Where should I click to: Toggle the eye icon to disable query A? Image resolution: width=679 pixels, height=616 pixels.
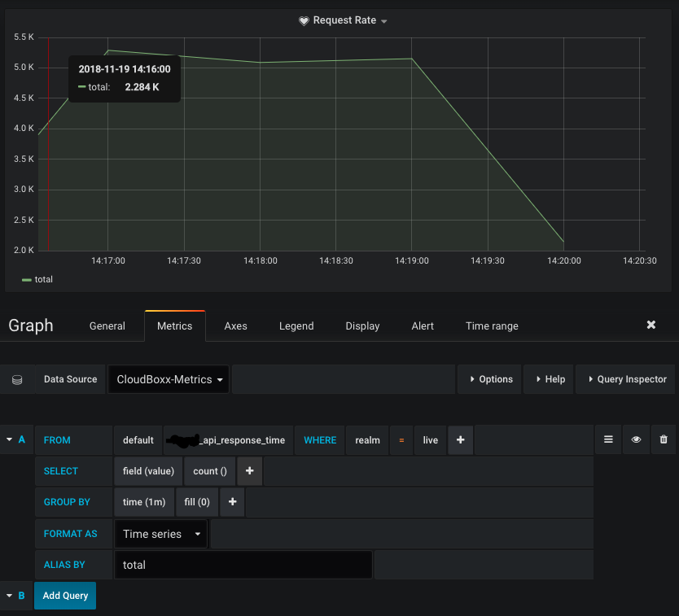click(x=636, y=439)
